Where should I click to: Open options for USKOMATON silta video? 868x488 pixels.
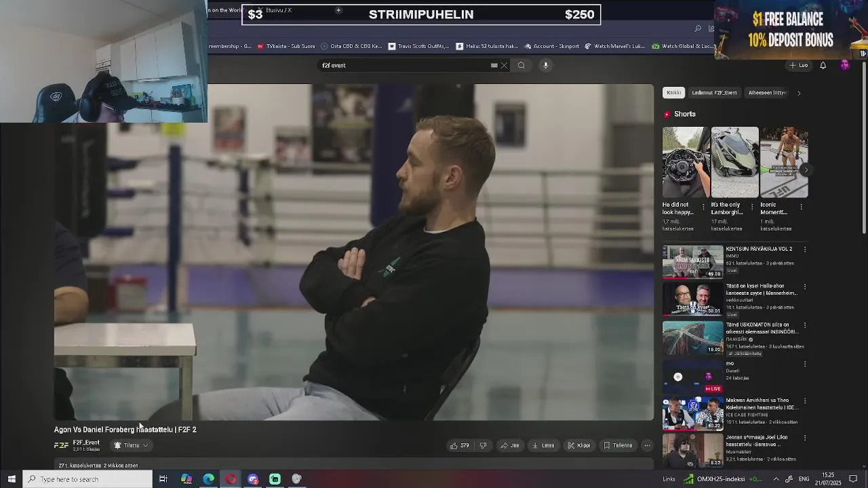pos(805,325)
